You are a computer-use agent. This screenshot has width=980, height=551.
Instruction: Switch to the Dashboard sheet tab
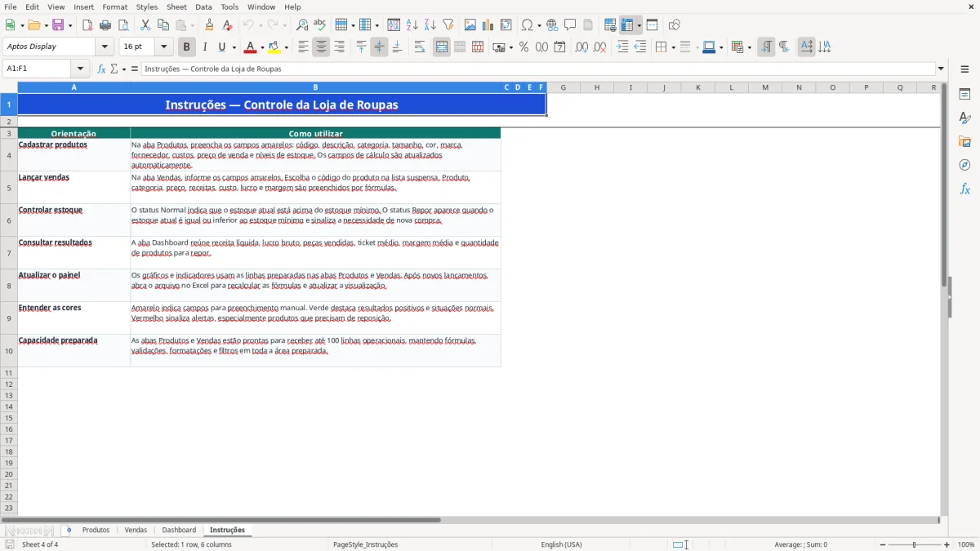click(179, 531)
